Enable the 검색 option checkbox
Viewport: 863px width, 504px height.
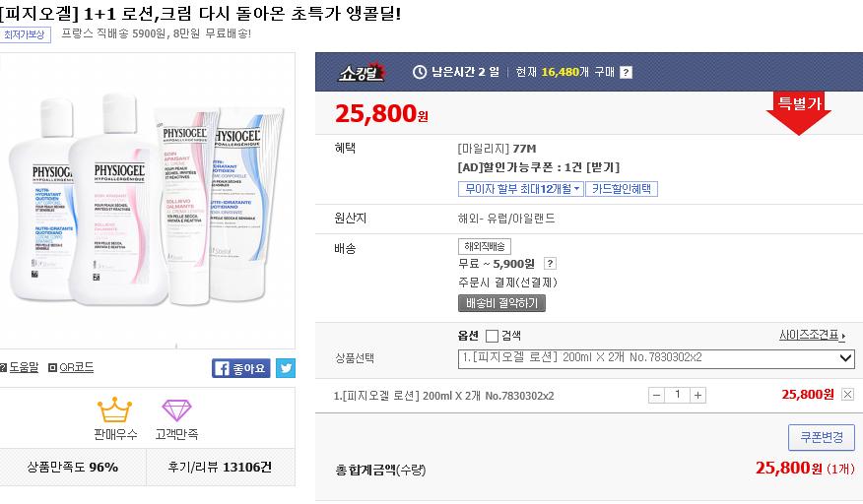click(x=493, y=336)
